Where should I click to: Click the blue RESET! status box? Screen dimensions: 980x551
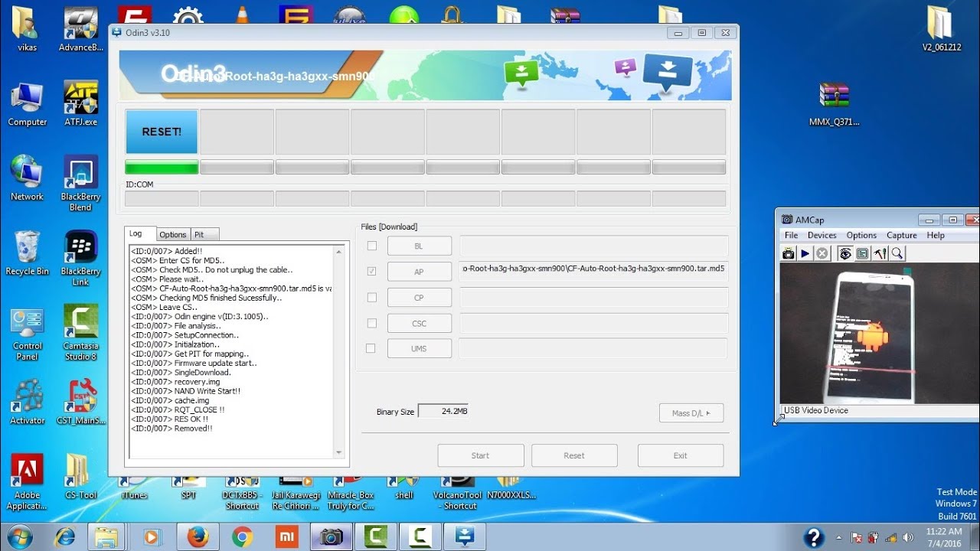[x=162, y=132]
